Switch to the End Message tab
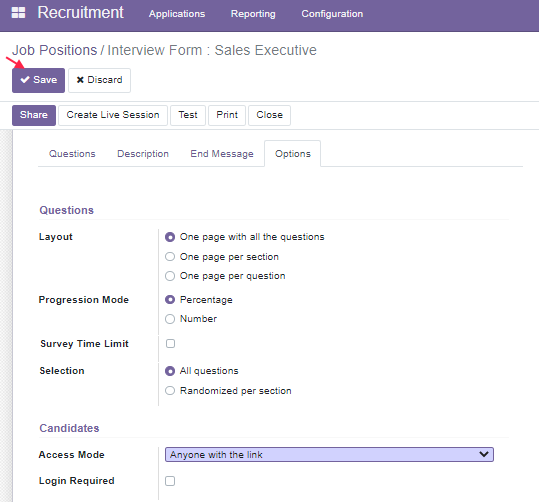The width and height of the screenshot is (539, 502). (222, 154)
